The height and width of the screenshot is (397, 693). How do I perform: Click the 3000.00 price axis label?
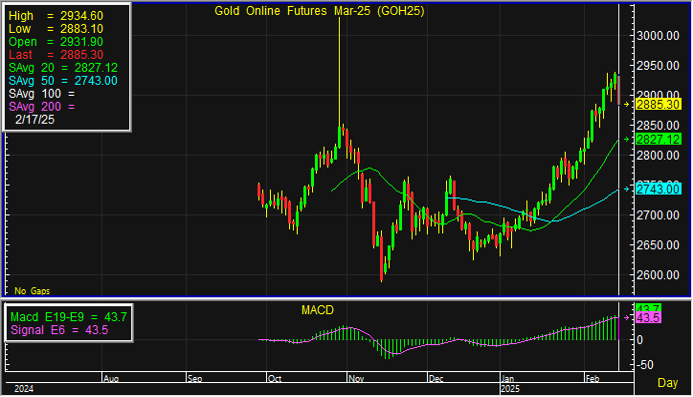(658, 36)
